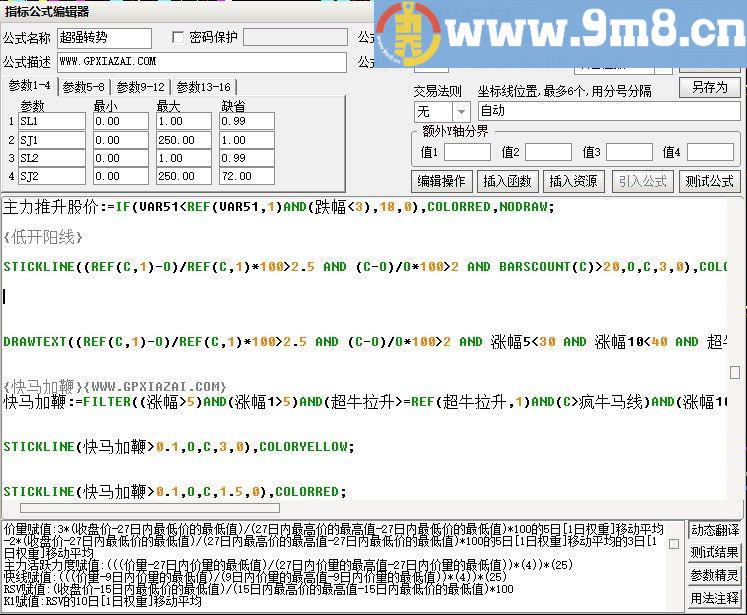Click the translation line K1赋值
The width and height of the screenshot is (747, 615).
tap(102, 601)
